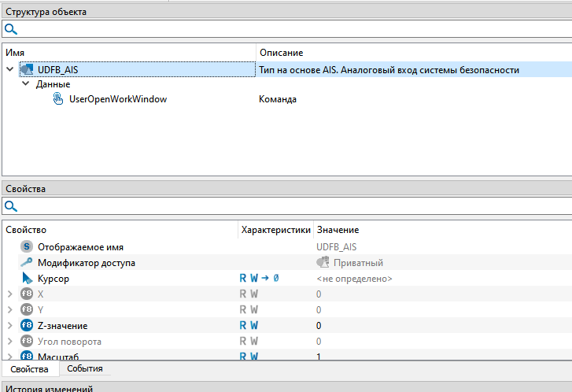The height and width of the screenshot is (392, 572).
Task: Click the search icon in Свойства panel
Action: click(x=11, y=206)
